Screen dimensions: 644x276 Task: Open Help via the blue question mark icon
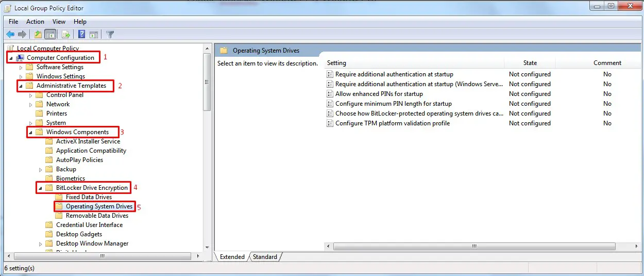(x=81, y=35)
